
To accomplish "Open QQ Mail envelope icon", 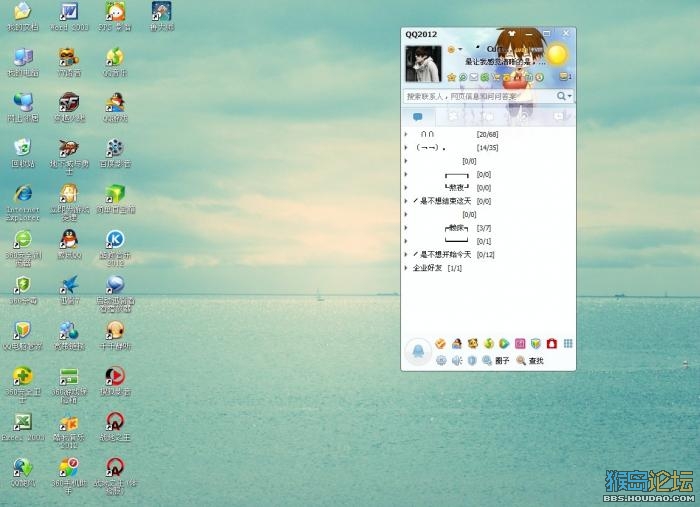I will click(x=474, y=77).
